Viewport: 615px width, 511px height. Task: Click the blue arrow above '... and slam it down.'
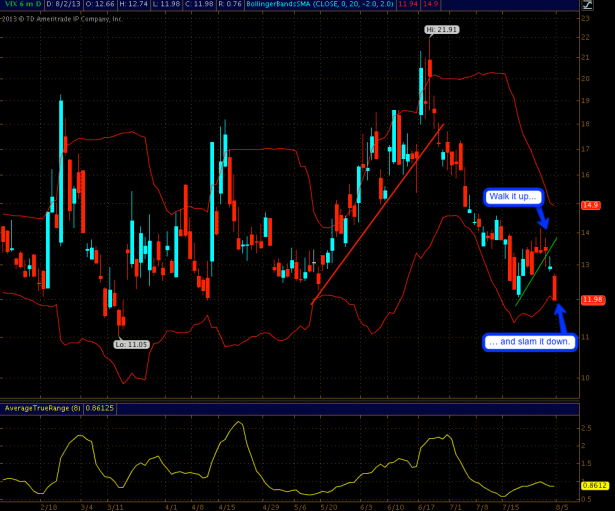point(561,314)
